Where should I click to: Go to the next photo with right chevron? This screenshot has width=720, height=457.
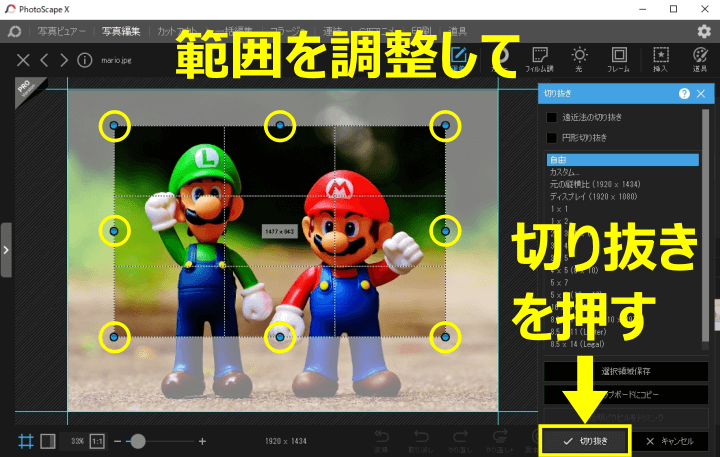[x=64, y=60]
